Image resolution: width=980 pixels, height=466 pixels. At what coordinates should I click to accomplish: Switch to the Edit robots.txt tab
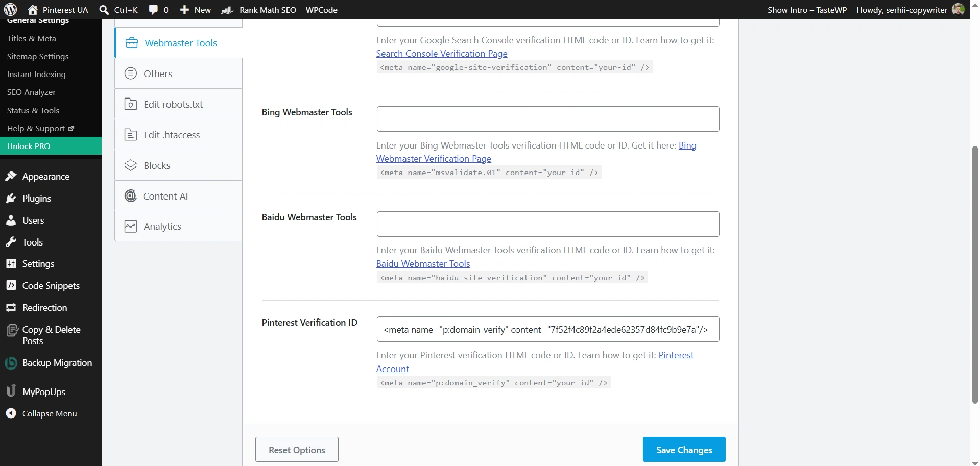(179, 104)
